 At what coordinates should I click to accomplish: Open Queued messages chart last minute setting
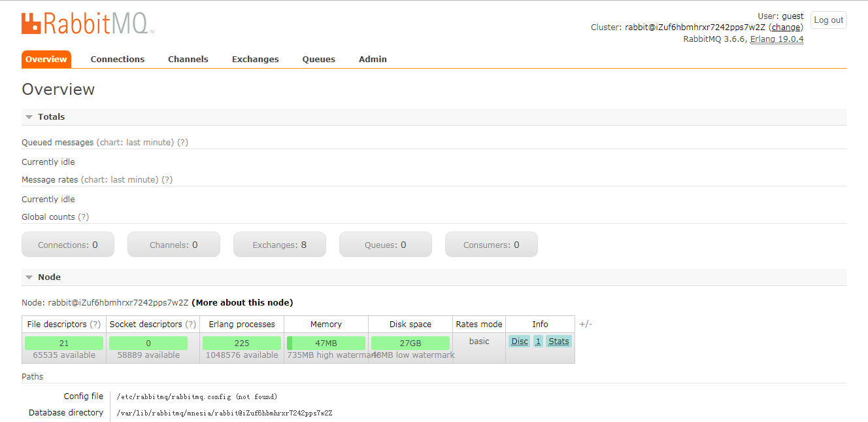click(135, 142)
